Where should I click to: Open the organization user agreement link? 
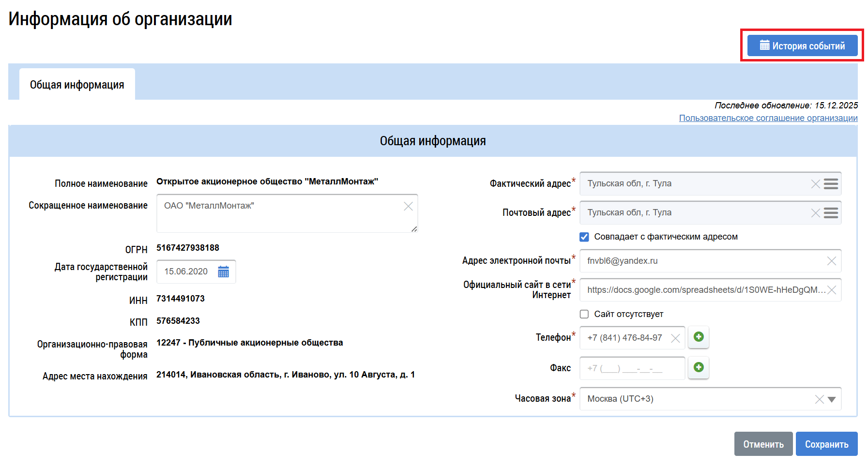[x=768, y=118]
